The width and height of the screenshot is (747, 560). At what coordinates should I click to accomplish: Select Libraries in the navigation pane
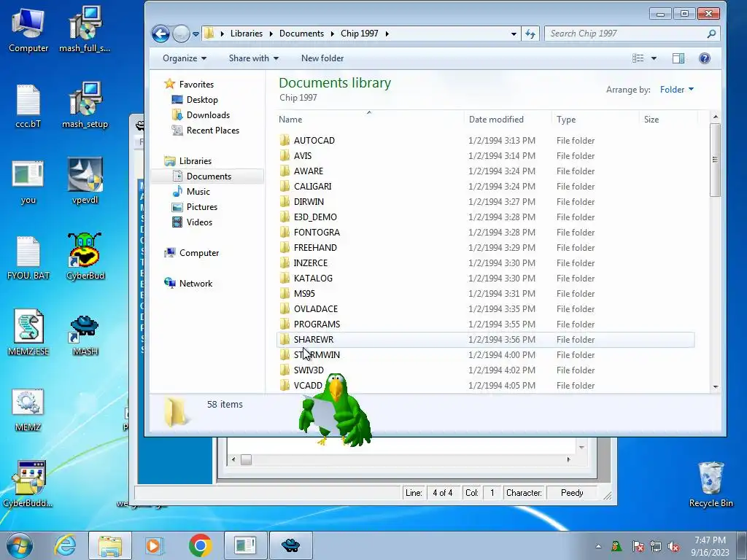point(196,161)
